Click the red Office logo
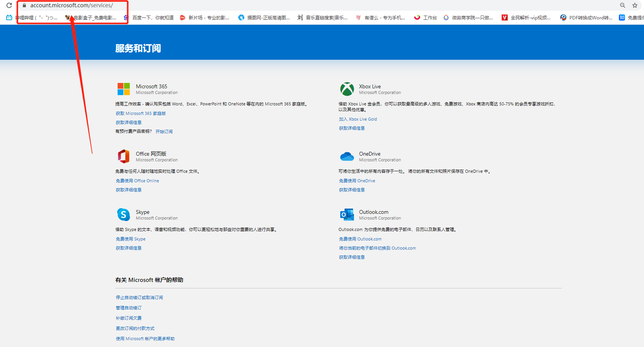644x347 pixels. 124,156
